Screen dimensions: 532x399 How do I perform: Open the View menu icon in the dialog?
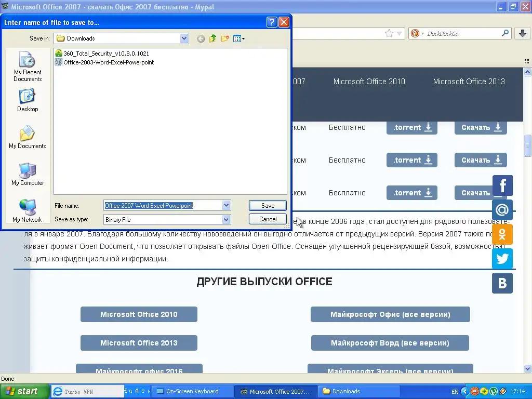pyautogui.click(x=239, y=38)
